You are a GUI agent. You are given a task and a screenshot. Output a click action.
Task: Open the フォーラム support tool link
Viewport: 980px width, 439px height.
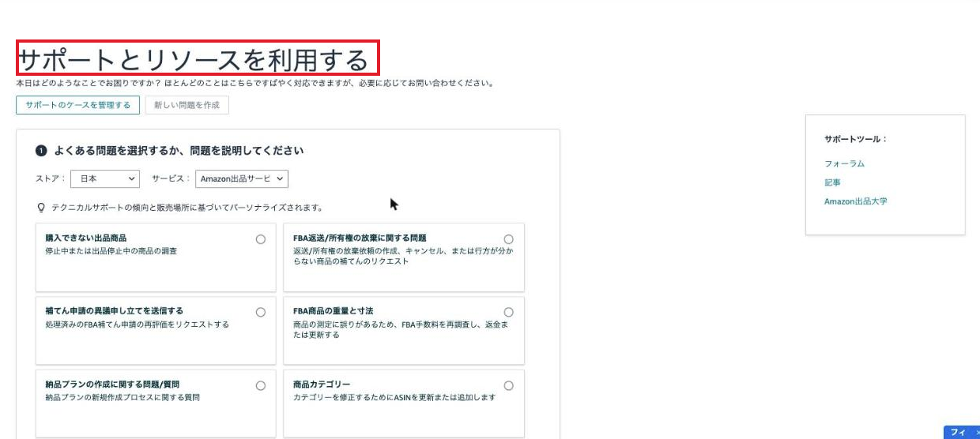(x=844, y=163)
